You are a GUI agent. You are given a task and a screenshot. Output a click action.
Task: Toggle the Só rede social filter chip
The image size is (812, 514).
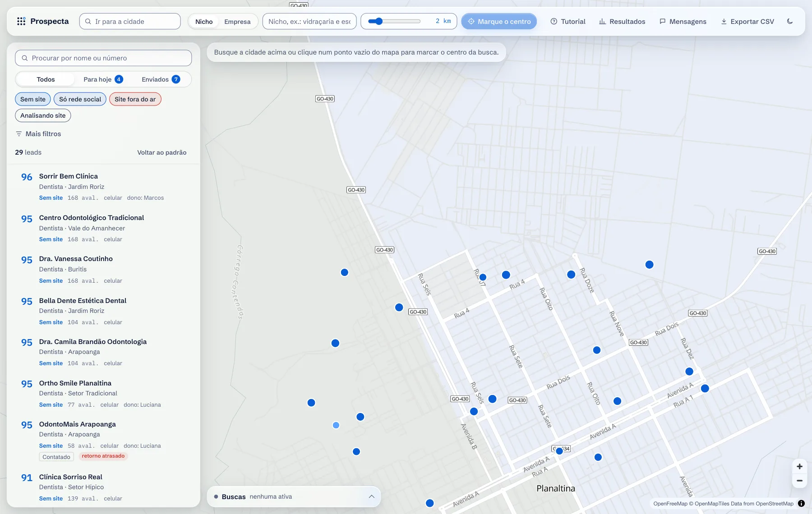[80, 99]
